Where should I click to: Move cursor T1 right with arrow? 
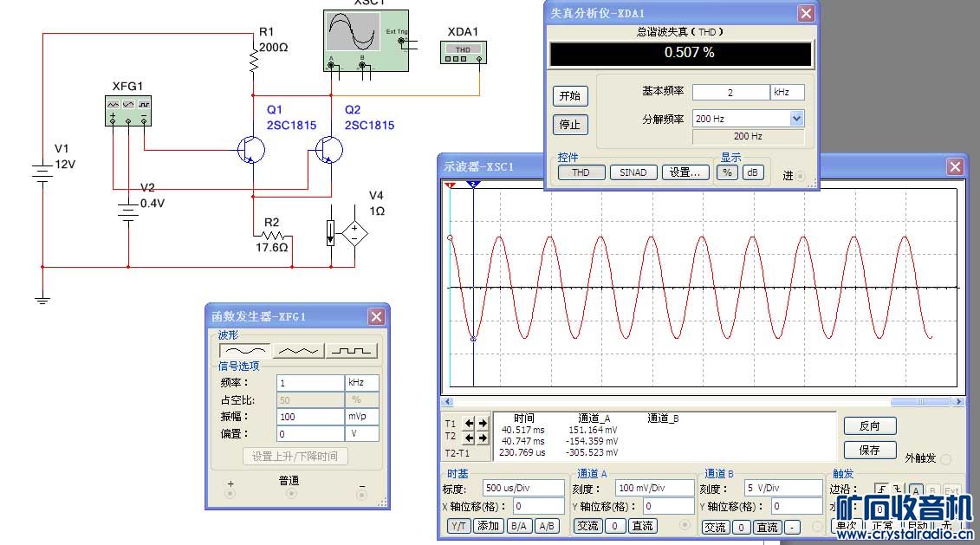[483, 423]
